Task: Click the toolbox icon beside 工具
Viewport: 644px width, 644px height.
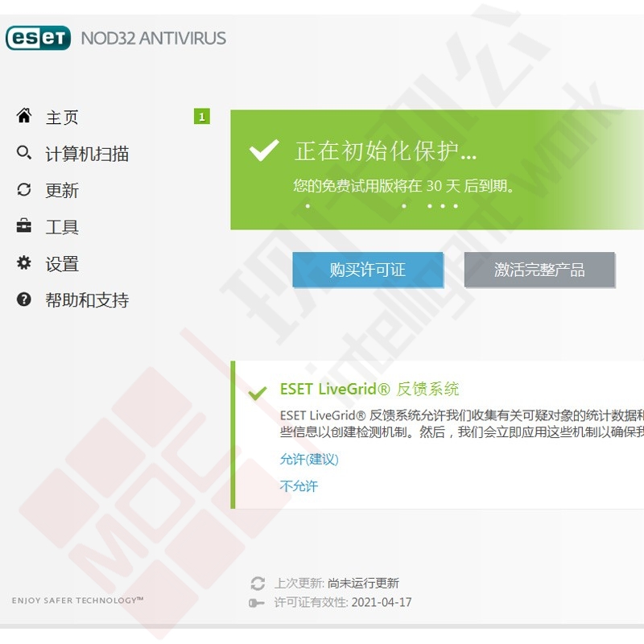Action: click(x=24, y=226)
